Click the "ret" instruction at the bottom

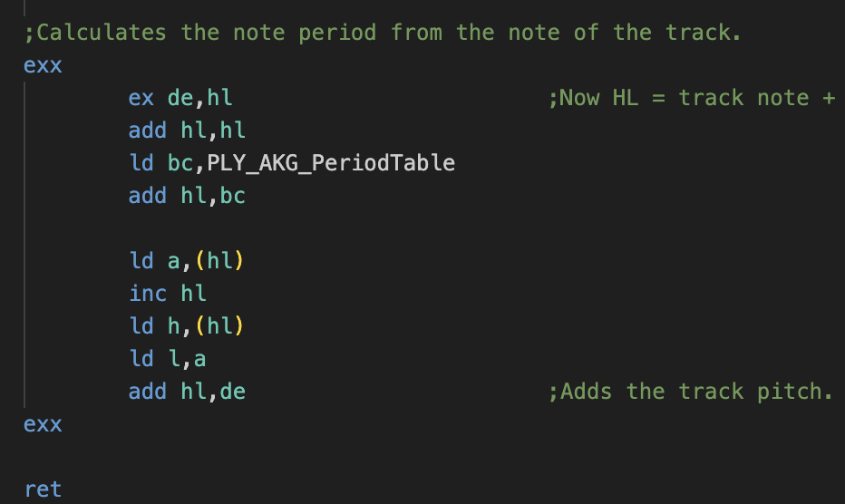[44, 489]
